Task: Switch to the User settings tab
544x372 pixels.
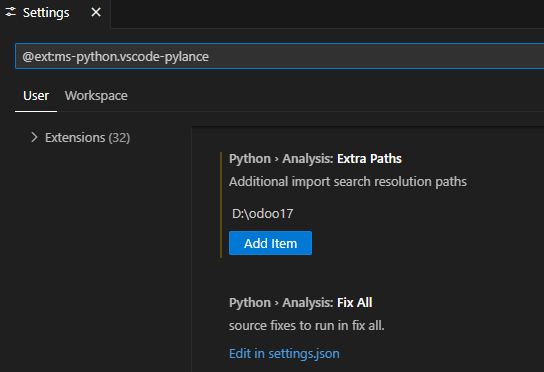Action: click(36, 95)
